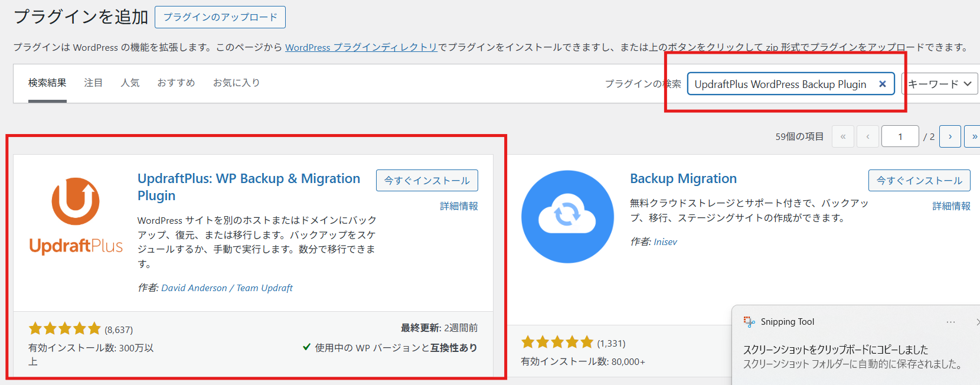Open 詳細情報 for Backup Migration
The height and width of the screenshot is (385, 980).
(951, 206)
